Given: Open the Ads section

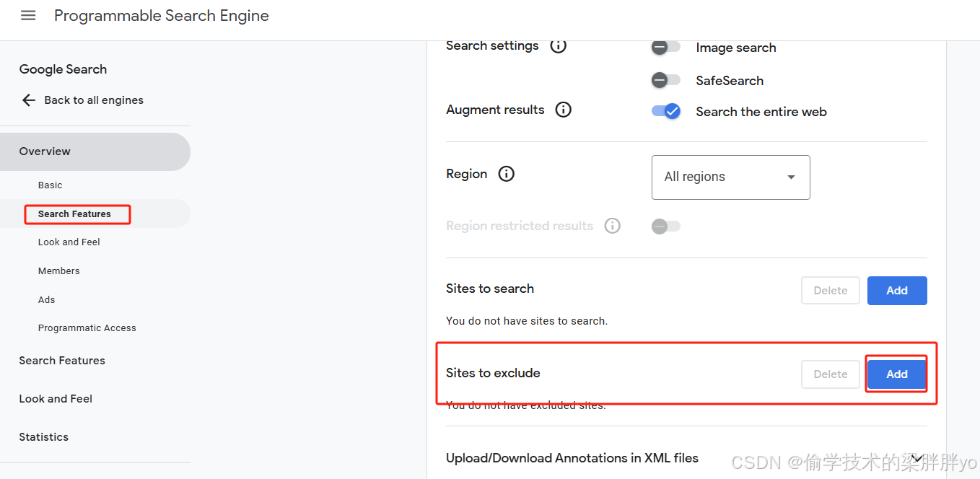Looking at the screenshot, I should point(46,300).
